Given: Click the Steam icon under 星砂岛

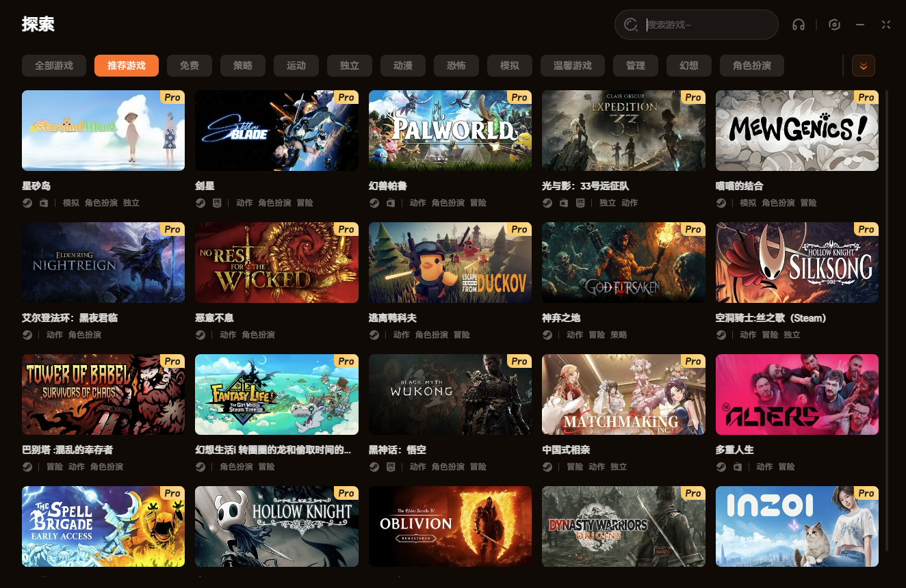Looking at the screenshot, I should point(27,203).
